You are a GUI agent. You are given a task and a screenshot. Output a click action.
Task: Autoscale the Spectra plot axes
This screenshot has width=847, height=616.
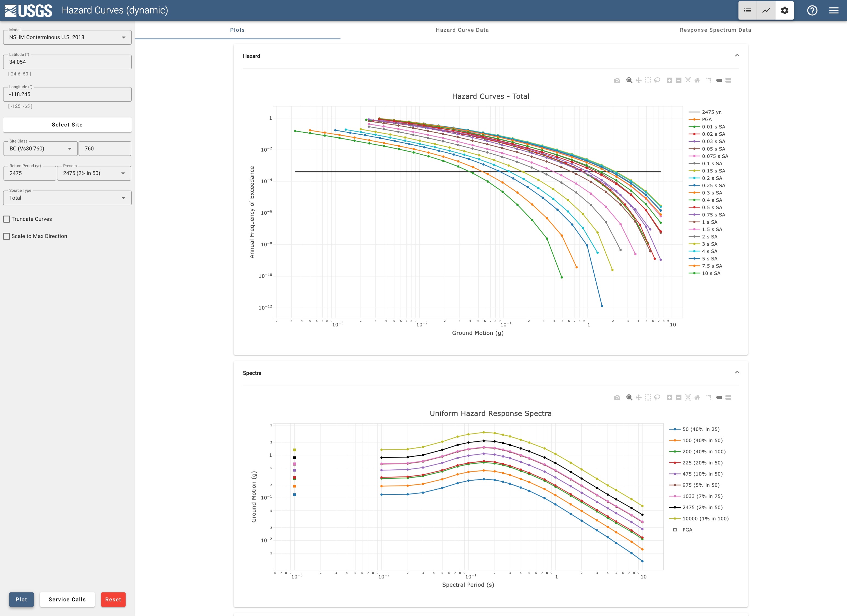point(688,398)
